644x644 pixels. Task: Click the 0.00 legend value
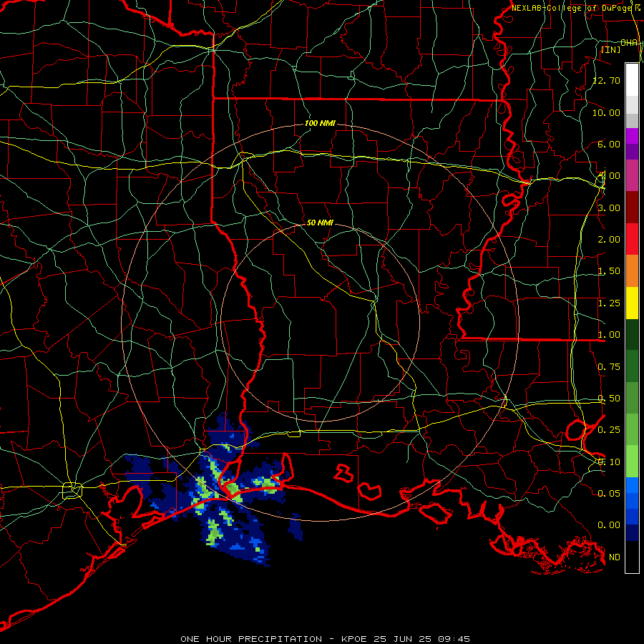(609, 525)
